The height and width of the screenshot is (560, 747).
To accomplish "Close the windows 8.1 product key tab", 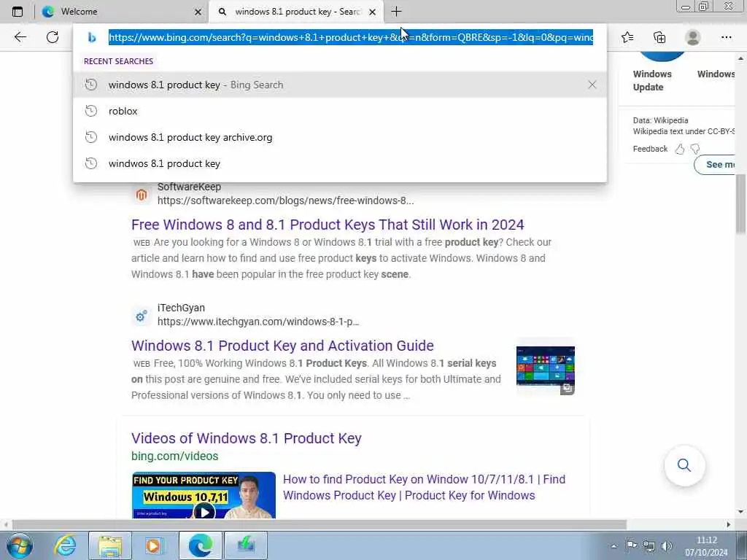I will (x=373, y=12).
